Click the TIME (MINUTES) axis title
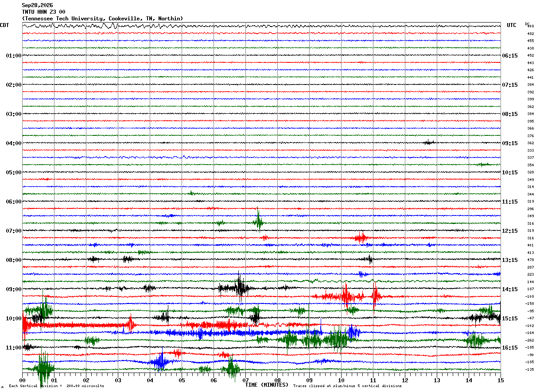Viewport: 536px width, 392px height. (267, 385)
